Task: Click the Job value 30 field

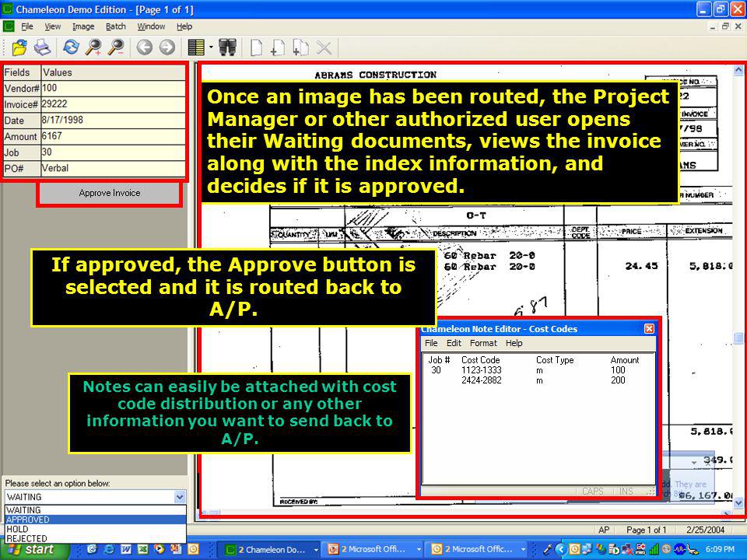Action: (113, 152)
